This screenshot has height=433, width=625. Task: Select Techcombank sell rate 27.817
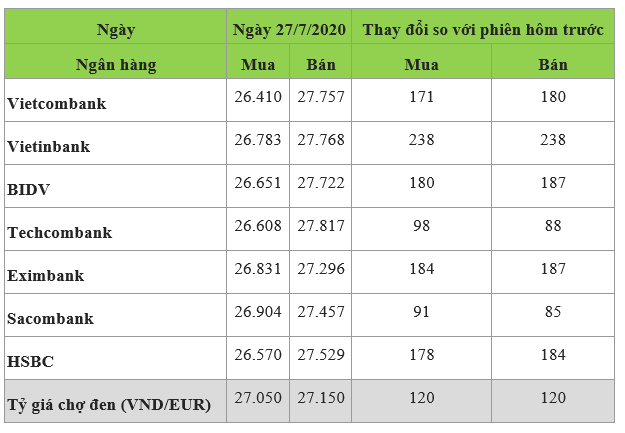321,226
